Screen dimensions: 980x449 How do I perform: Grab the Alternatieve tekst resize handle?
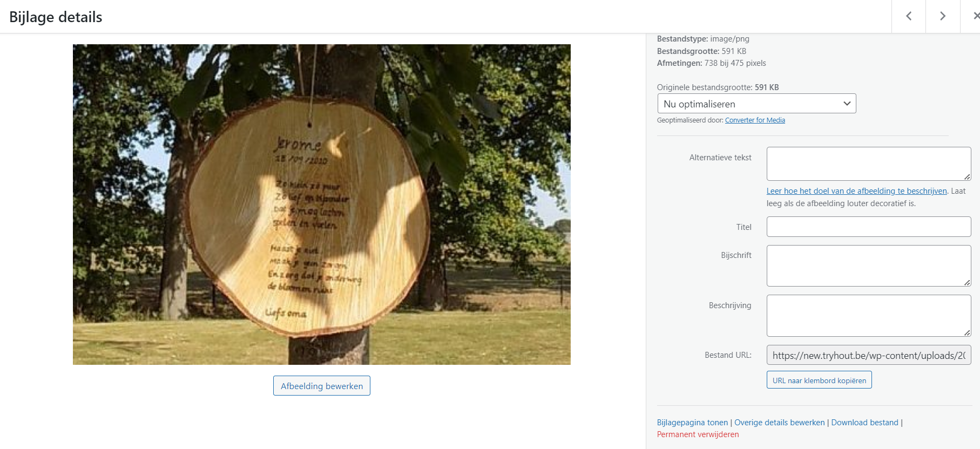tap(967, 176)
